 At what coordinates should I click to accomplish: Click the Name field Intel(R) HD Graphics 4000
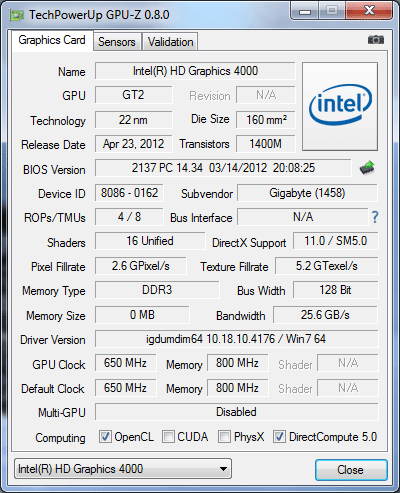(x=195, y=71)
